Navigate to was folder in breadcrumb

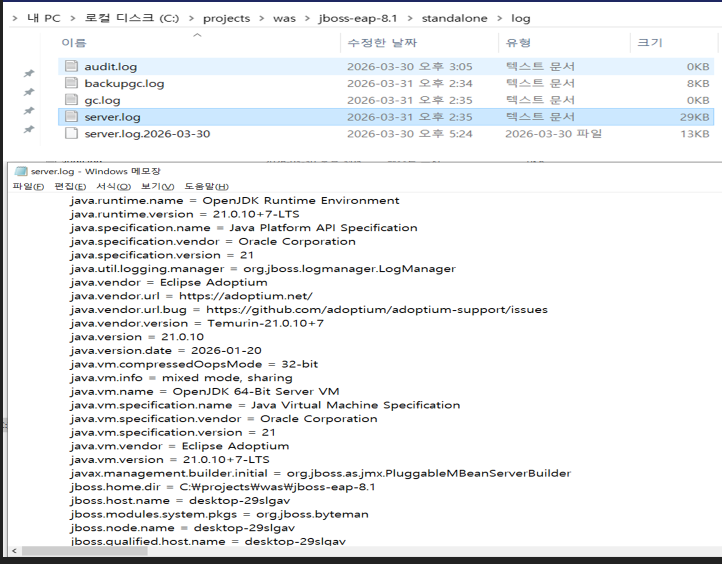click(x=284, y=18)
